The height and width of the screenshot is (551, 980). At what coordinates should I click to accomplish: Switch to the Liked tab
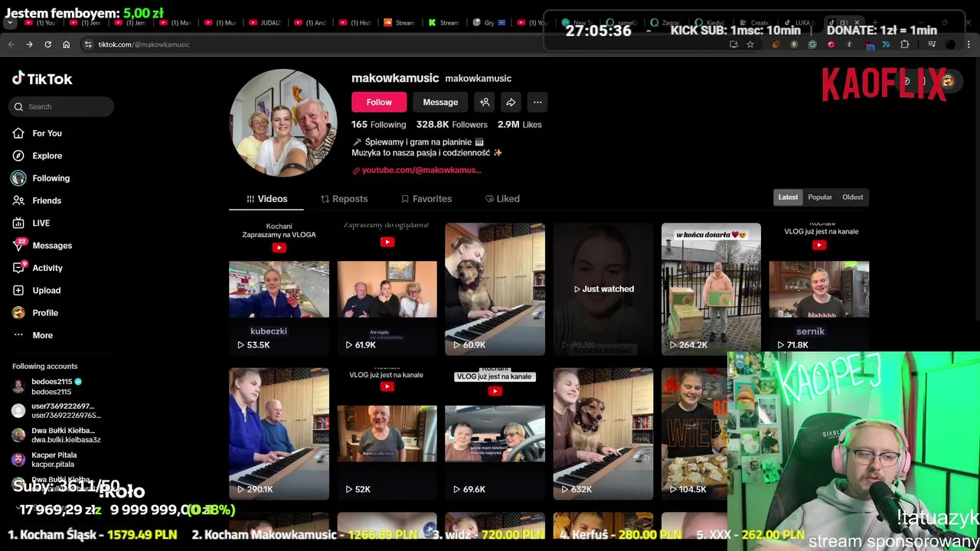coord(502,199)
